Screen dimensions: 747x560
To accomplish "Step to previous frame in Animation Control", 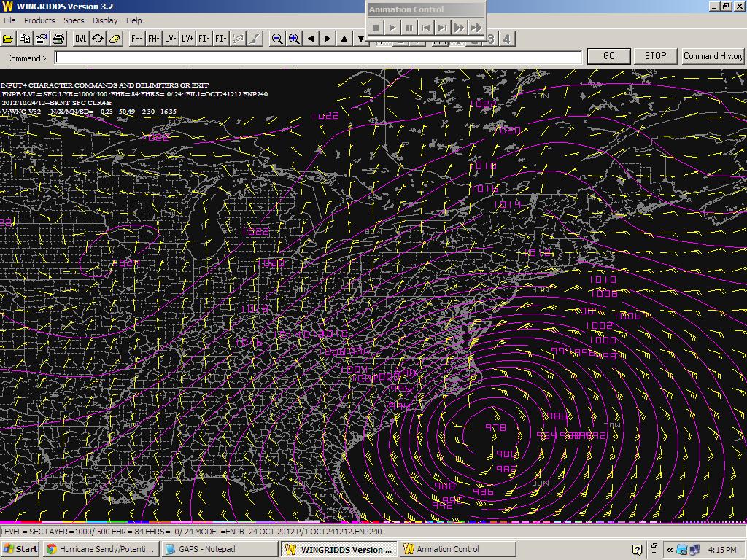I will (425, 28).
